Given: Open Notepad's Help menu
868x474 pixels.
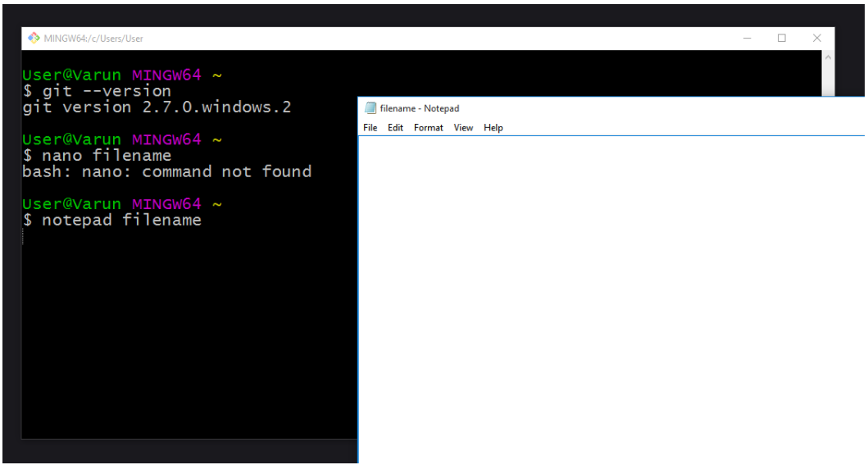Looking at the screenshot, I should 493,128.
